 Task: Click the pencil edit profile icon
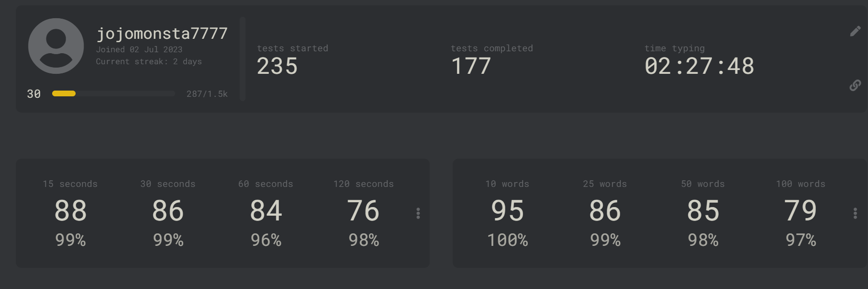pos(855,31)
